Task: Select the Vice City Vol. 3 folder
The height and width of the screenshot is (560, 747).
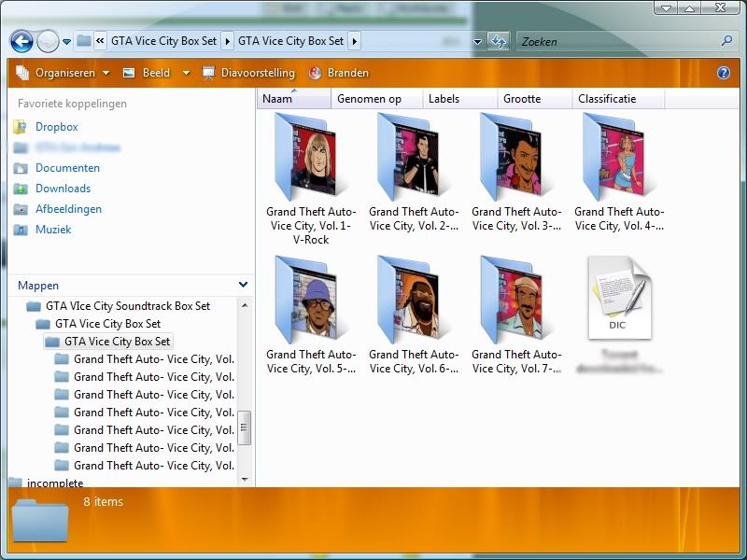Action: pos(516,173)
